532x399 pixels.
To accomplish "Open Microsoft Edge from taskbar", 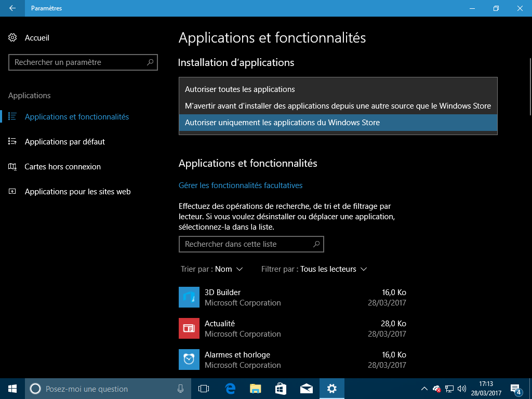I will (x=230, y=389).
